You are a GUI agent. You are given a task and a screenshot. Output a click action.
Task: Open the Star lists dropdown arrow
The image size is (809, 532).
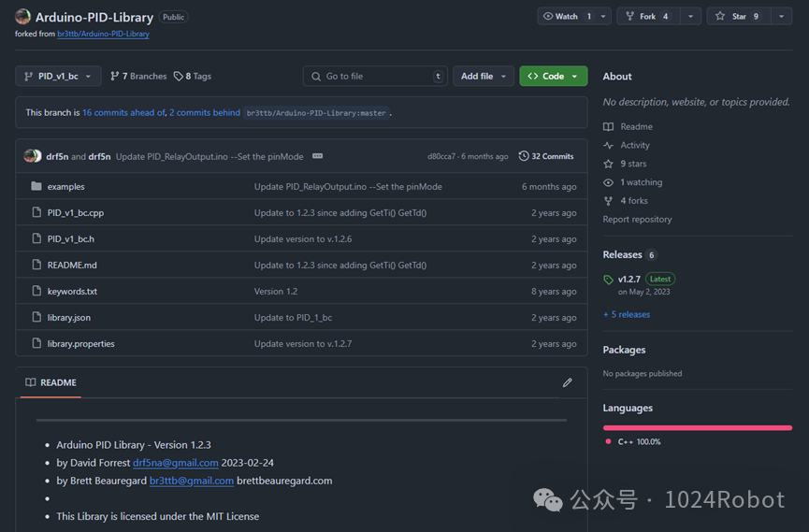tap(782, 17)
